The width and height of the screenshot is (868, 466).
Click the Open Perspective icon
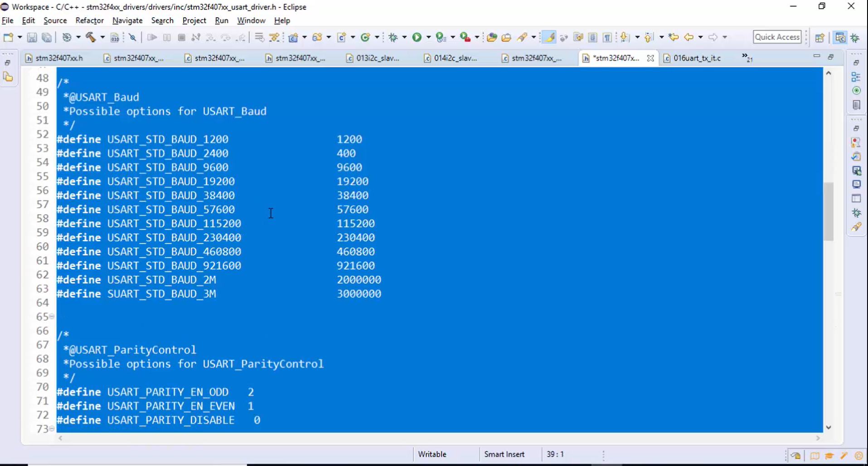coord(820,38)
